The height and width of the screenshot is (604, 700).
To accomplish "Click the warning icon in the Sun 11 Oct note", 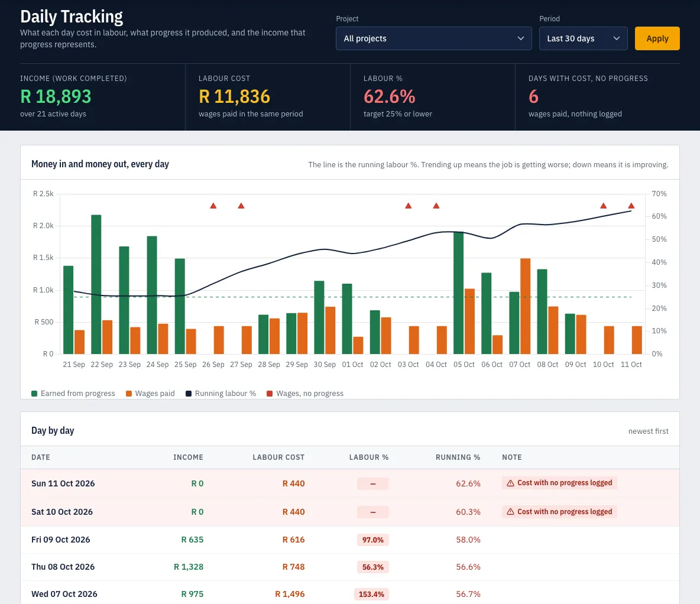I will point(510,483).
